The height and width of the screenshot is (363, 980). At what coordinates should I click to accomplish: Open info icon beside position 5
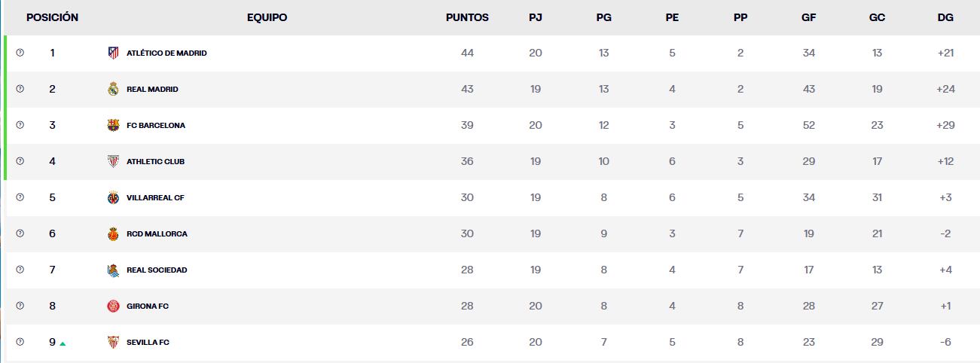click(x=20, y=197)
